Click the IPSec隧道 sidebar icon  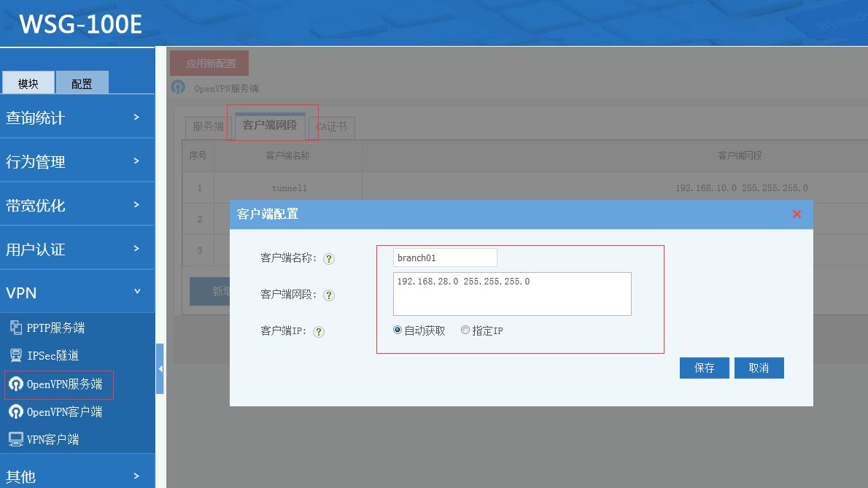[15, 355]
